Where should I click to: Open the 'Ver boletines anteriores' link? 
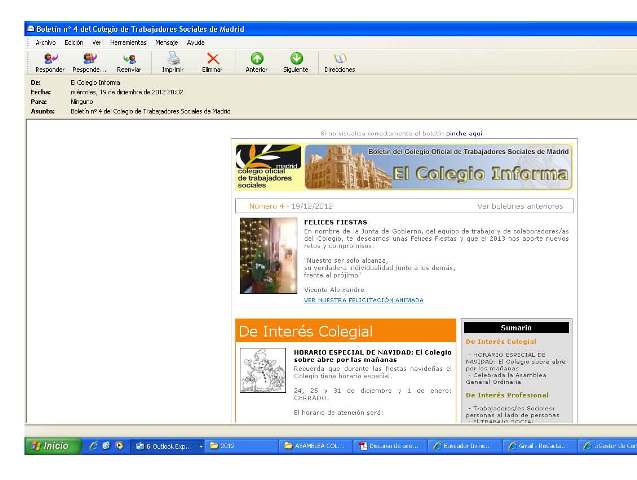click(520, 206)
